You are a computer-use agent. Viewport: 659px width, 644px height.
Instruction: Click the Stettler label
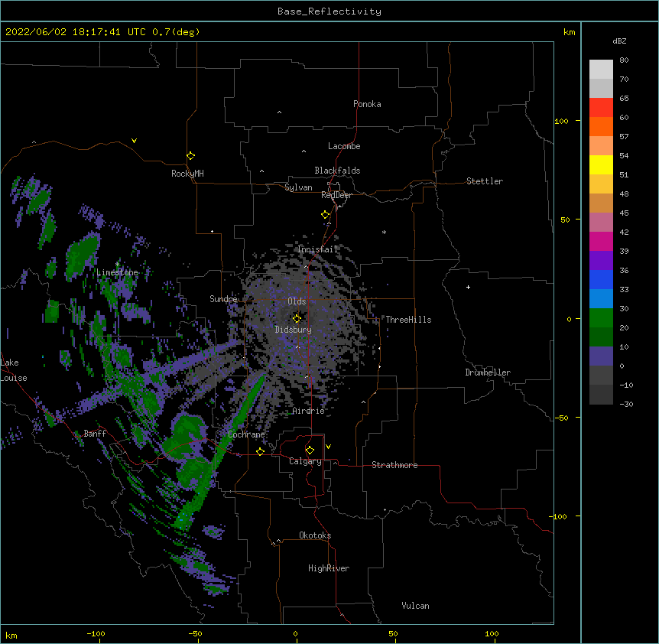485,181
